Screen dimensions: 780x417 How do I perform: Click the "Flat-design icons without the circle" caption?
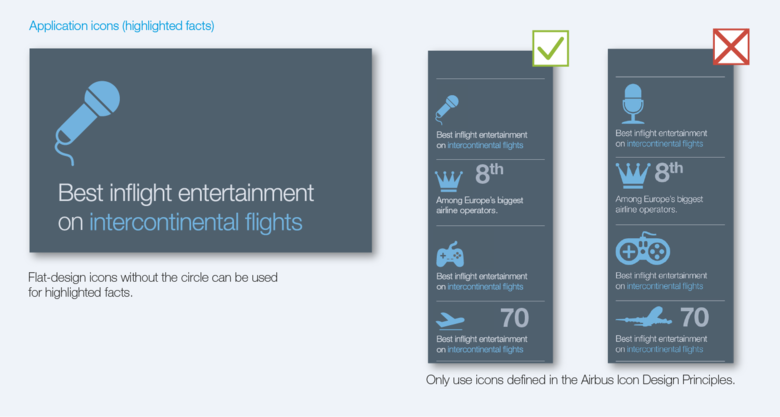tap(153, 276)
